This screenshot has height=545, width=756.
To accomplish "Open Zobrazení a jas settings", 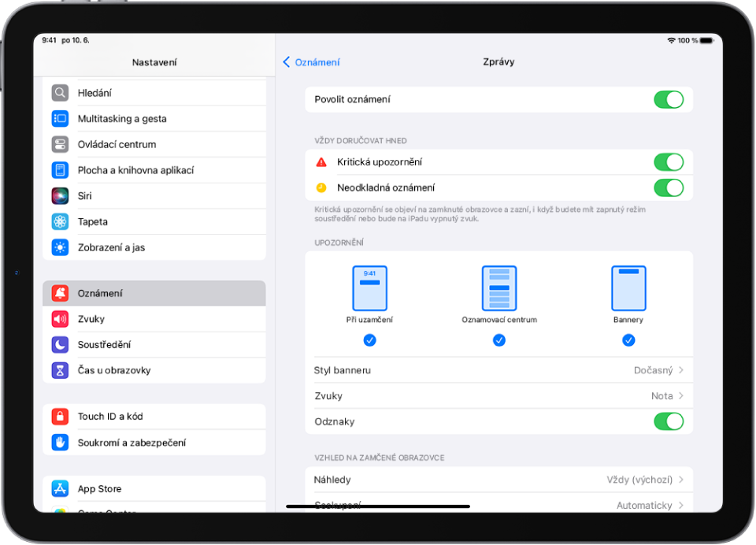I will tap(154, 247).
